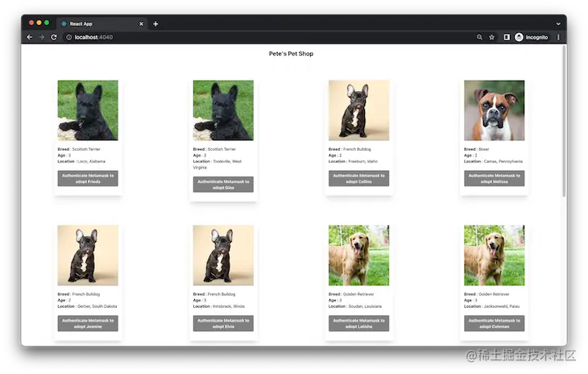The height and width of the screenshot is (374, 588).
Task: Click Jeanine's French Bulldog photo
Action: [88, 256]
